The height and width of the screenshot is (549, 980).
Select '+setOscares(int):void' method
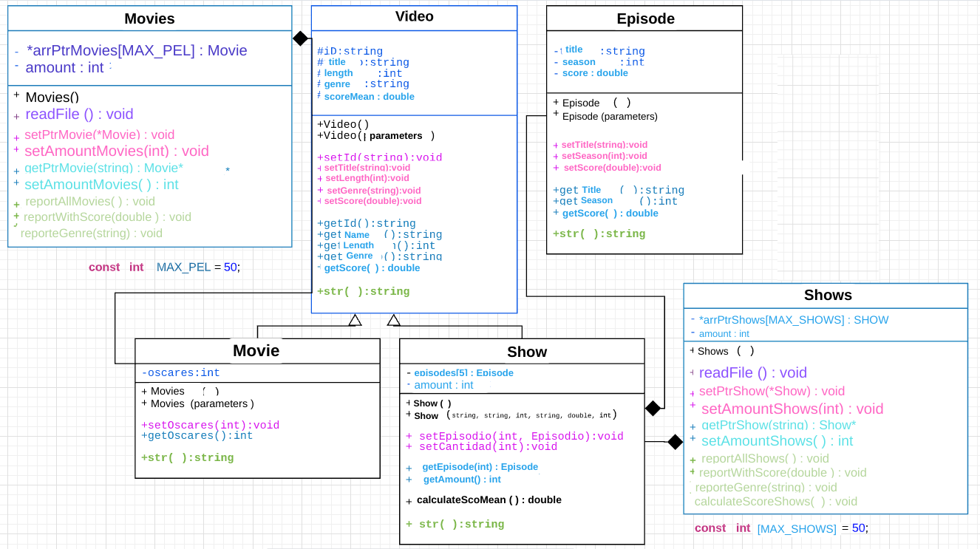point(210,425)
